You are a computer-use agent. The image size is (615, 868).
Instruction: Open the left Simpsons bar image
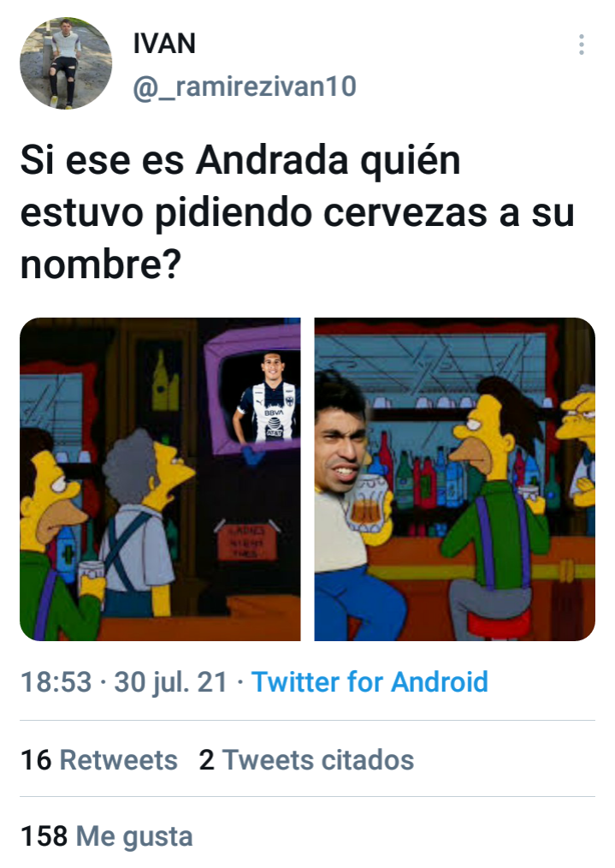point(161,479)
